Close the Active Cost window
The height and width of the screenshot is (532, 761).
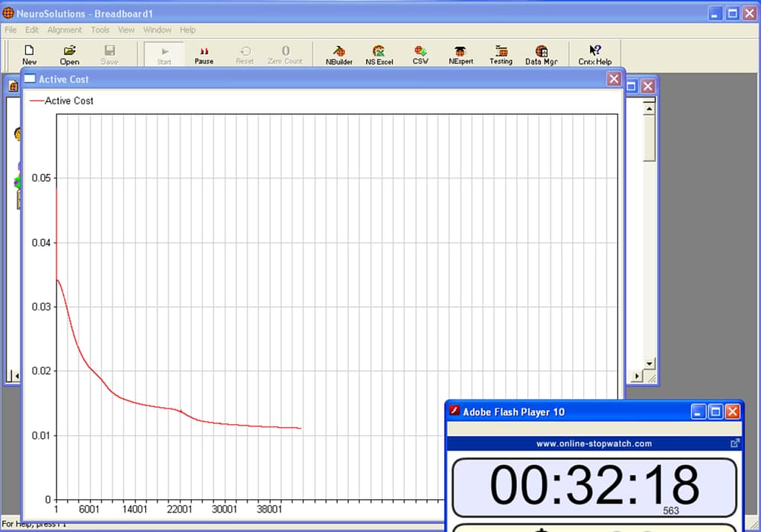click(614, 79)
